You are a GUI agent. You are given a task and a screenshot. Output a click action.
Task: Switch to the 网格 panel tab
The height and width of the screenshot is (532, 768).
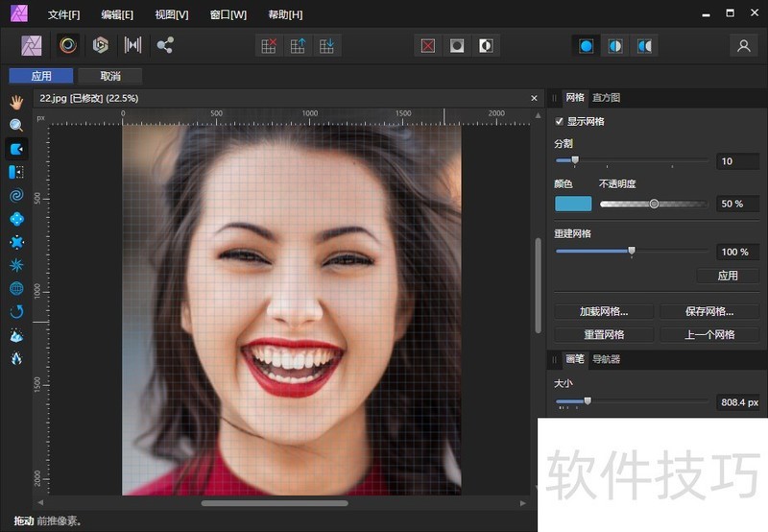[575, 98]
